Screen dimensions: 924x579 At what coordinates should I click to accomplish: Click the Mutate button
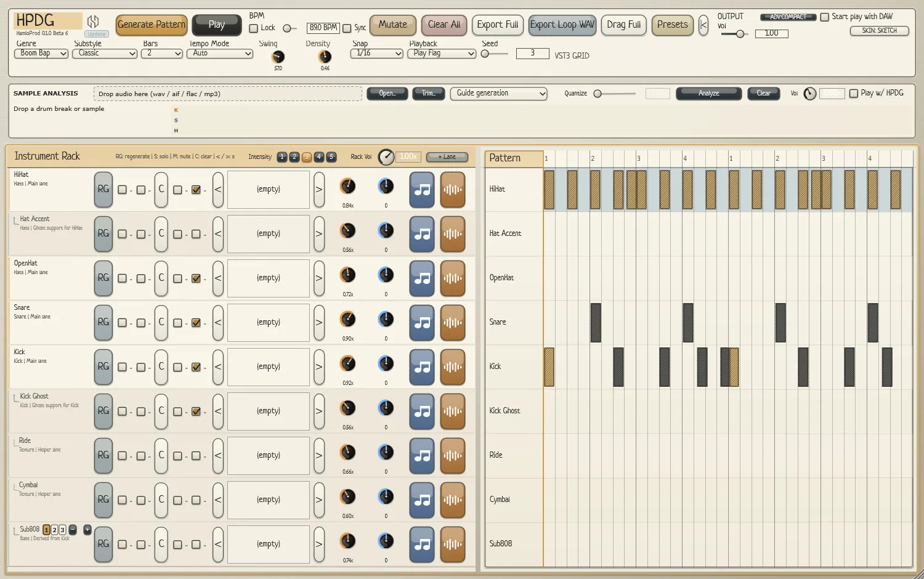[393, 25]
